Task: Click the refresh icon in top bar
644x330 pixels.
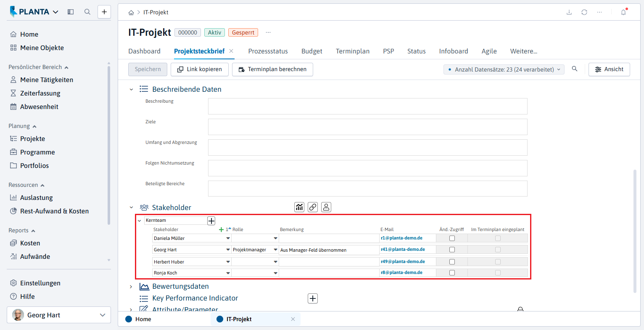Action: pos(584,12)
